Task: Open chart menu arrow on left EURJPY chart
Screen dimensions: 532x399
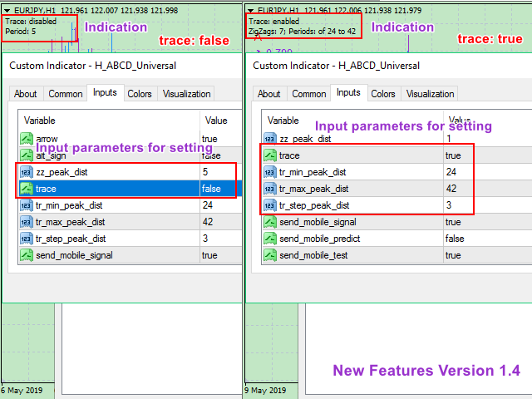Action: pyautogui.click(x=7, y=11)
